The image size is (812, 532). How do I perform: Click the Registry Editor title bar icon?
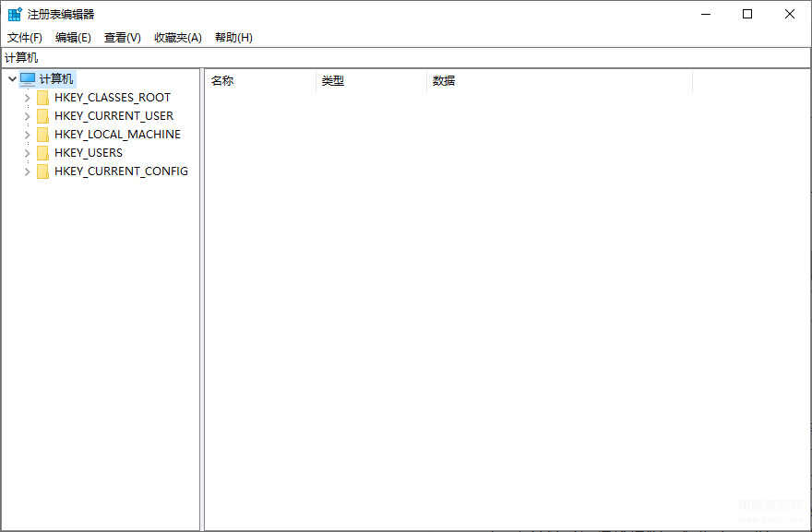15,14
